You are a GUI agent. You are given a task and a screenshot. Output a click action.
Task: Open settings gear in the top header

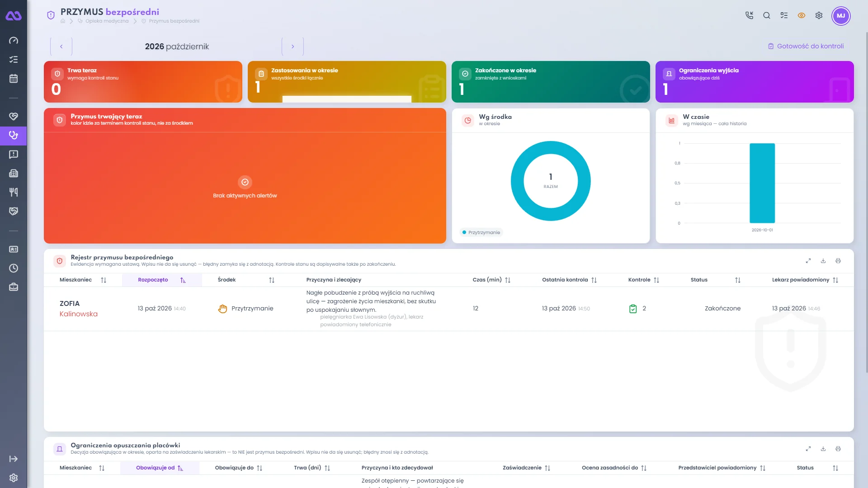819,15
